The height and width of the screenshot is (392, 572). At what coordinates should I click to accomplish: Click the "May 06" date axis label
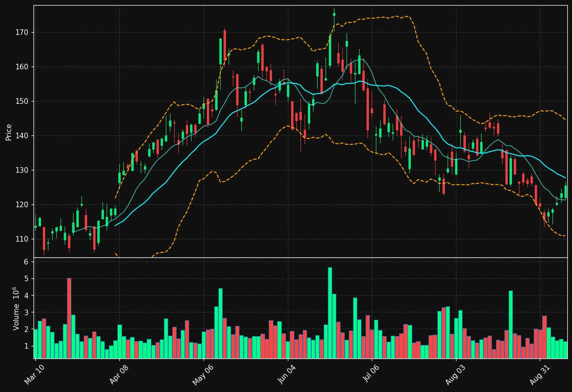pyautogui.click(x=203, y=375)
